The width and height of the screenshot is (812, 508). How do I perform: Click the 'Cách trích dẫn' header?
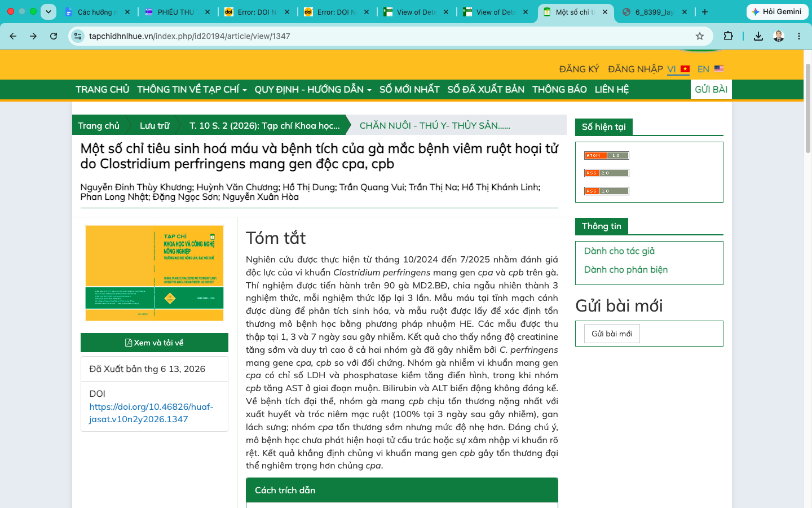(x=402, y=490)
